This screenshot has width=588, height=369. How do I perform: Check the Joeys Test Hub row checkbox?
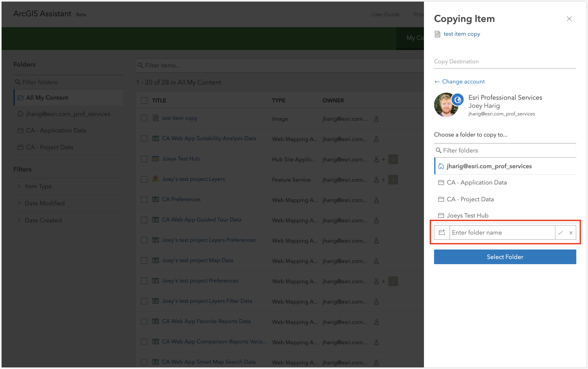click(x=144, y=159)
